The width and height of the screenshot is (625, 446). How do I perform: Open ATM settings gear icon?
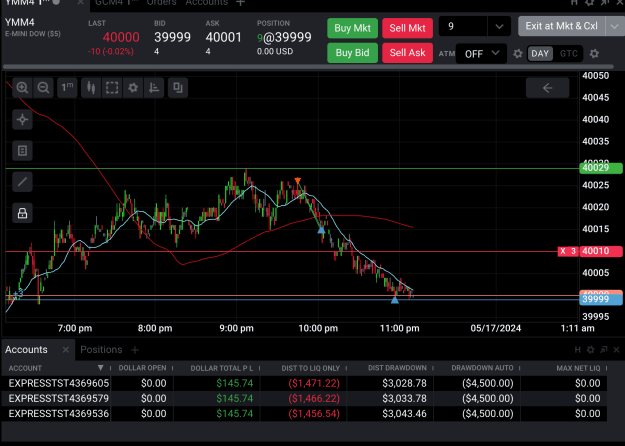[x=517, y=54]
